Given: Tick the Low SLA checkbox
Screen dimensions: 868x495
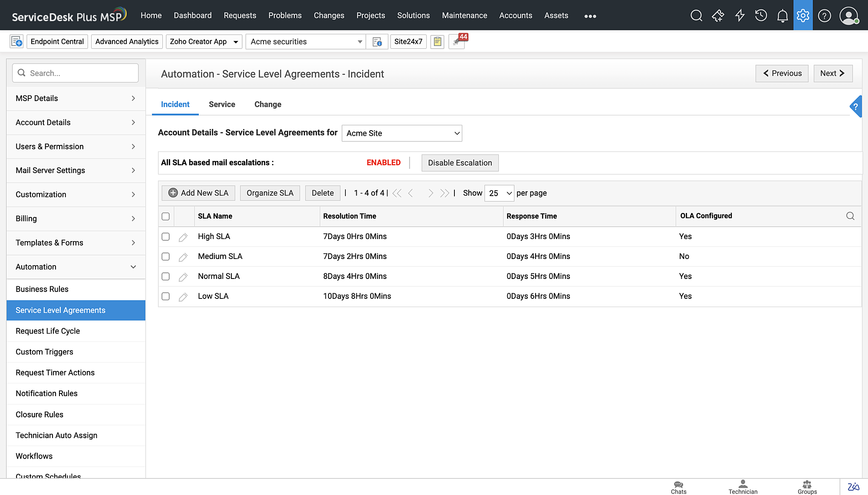Looking at the screenshot, I should pyautogui.click(x=165, y=296).
